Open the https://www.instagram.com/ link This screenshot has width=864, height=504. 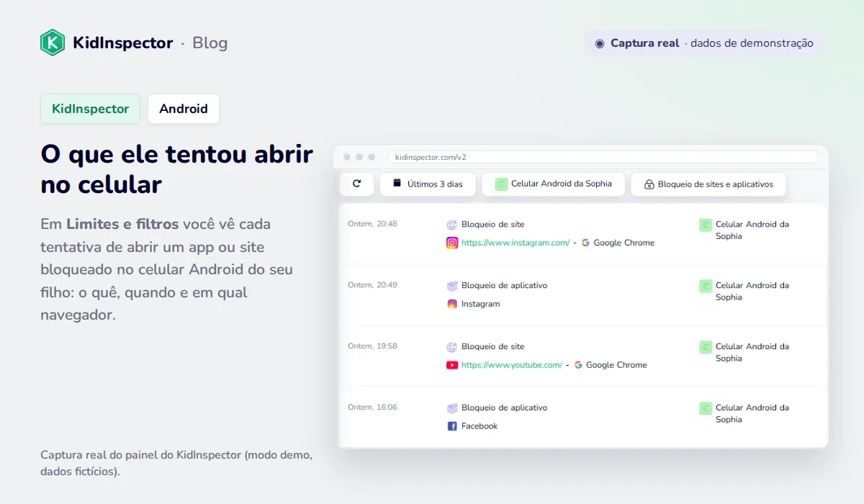coord(516,243)
